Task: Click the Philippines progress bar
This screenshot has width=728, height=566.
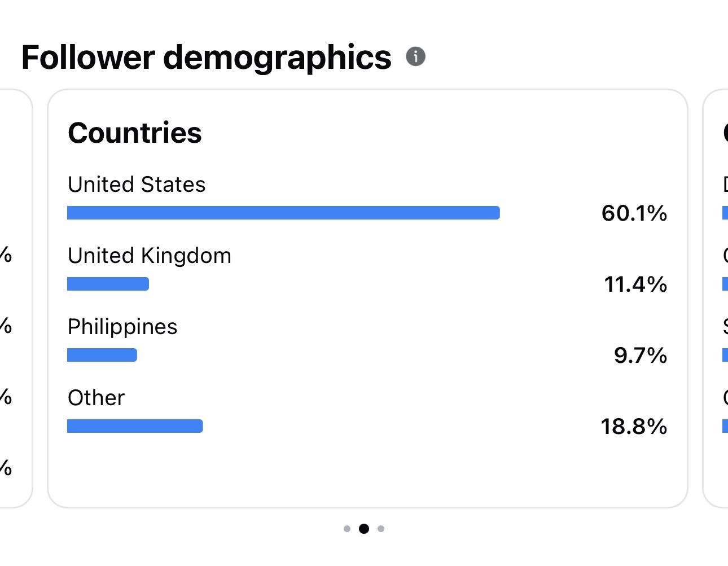Action: (x=102, y=355)
